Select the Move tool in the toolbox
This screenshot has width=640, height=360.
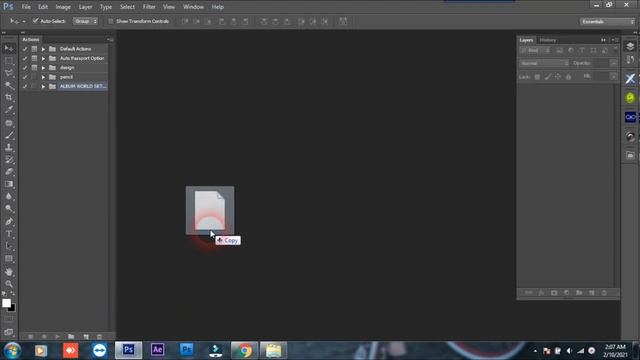point(9,49)
